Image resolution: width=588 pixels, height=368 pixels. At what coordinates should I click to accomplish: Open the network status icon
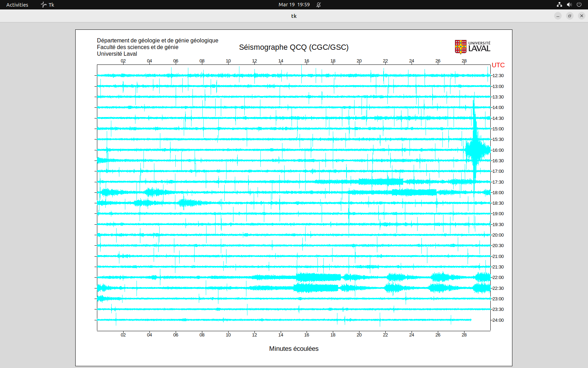point(559,5)
